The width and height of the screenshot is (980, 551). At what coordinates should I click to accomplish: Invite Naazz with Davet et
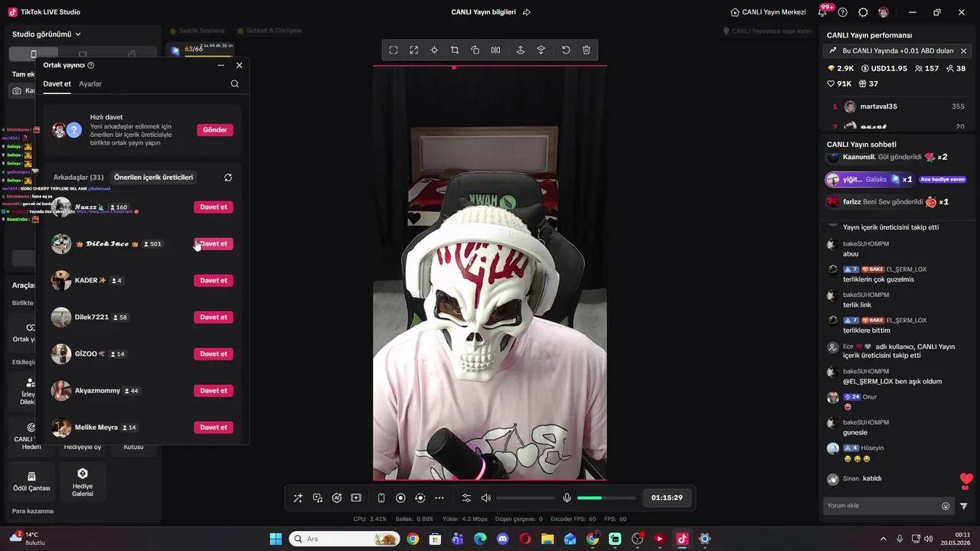click(x=214, y=207)
